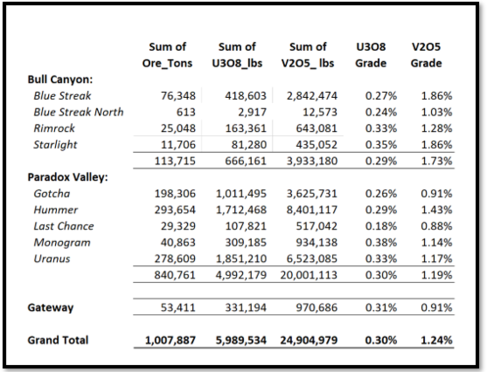The width and height of the screenshot is (487, 372).
Task: Select Grand Total ore tons 1,007,887
Action: (x=170, y=340)
